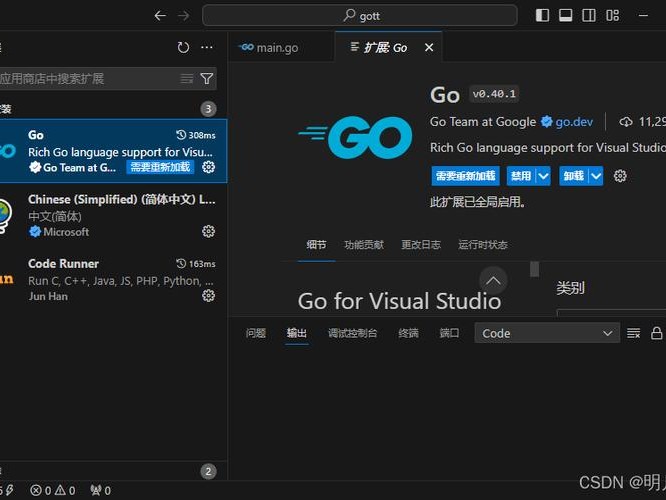666x500 pixels.
Task: Switch to 输出 output panel tab
Action: 296,333
